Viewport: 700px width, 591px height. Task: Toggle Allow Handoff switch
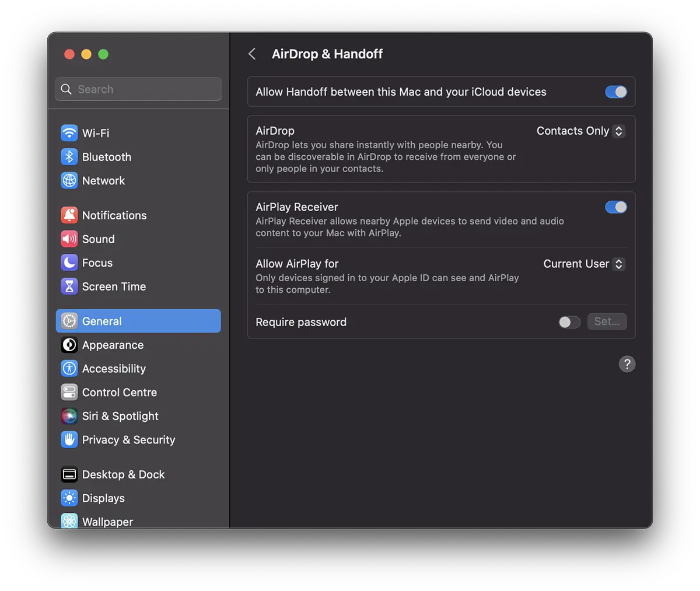(616, 92)
